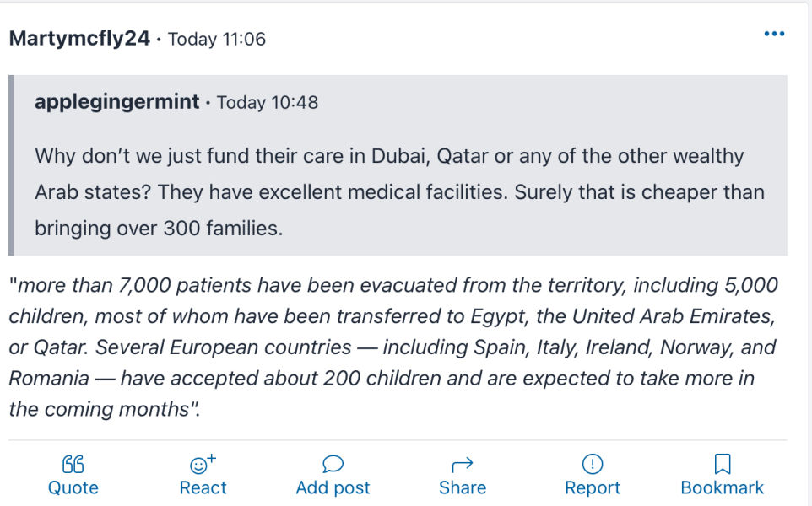Click the Add post speech bubble icon

[x=333, y=463]
